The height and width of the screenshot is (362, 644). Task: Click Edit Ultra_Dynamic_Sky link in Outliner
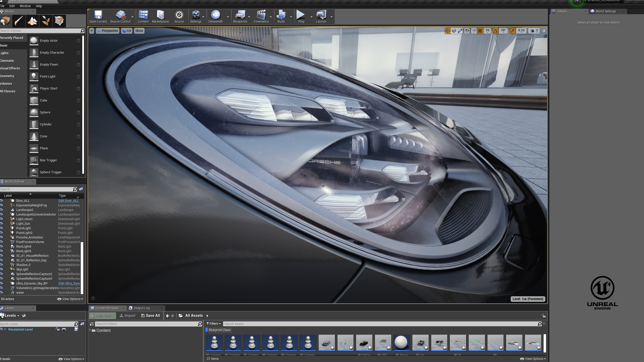click(69, 283)
